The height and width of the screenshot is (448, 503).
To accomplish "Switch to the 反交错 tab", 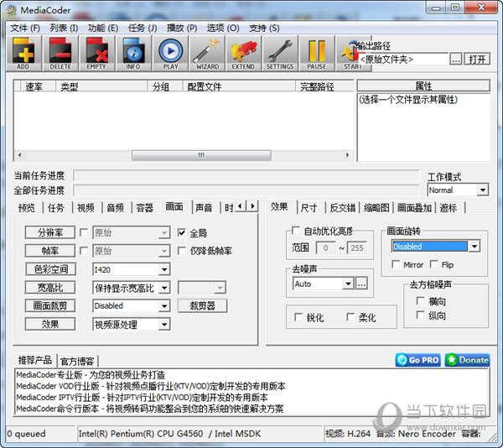I will [x=343, y=208].
